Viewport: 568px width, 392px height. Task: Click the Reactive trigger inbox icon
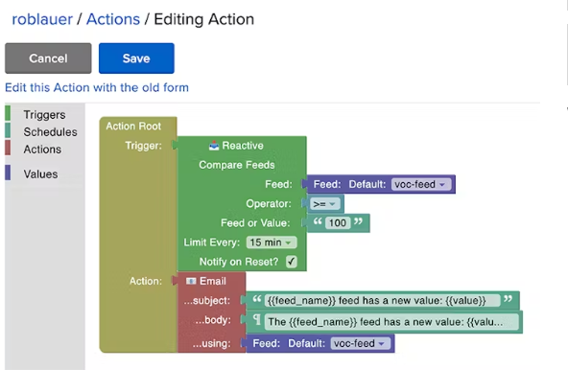point(214,146)
